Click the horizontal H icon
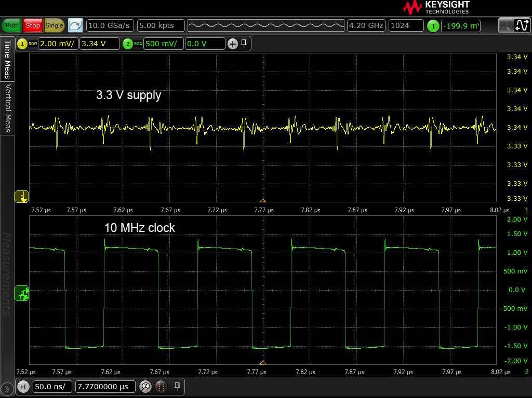 point(23,387)
